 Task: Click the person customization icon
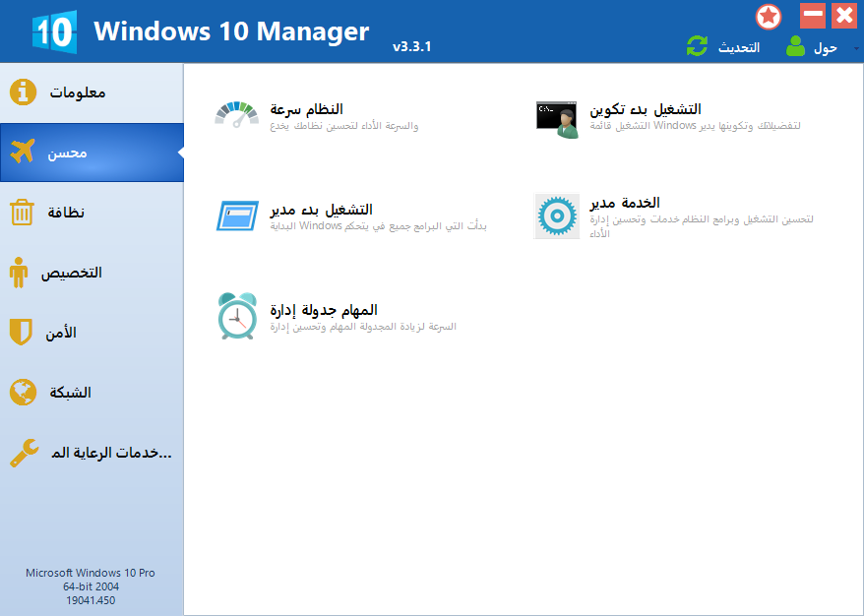[18, 273]
